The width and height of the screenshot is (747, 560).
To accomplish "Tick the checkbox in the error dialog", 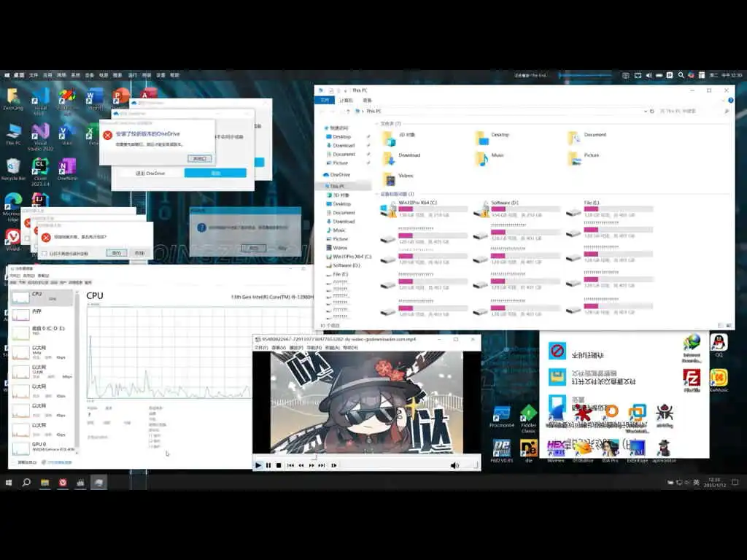I will point(44,253).
